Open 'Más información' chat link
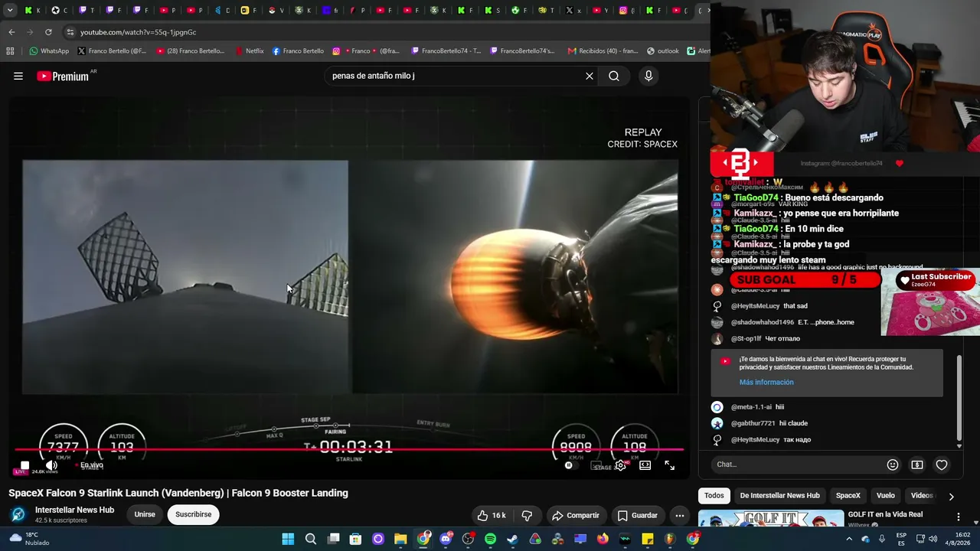 click(766, 382)
